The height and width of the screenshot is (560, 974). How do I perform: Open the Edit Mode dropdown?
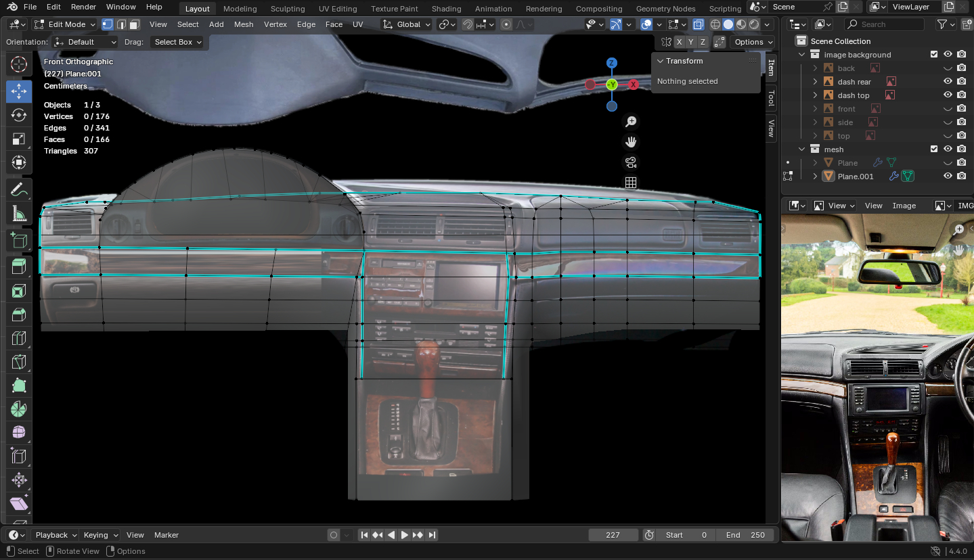pyautogui.click(x=65, y=24)
